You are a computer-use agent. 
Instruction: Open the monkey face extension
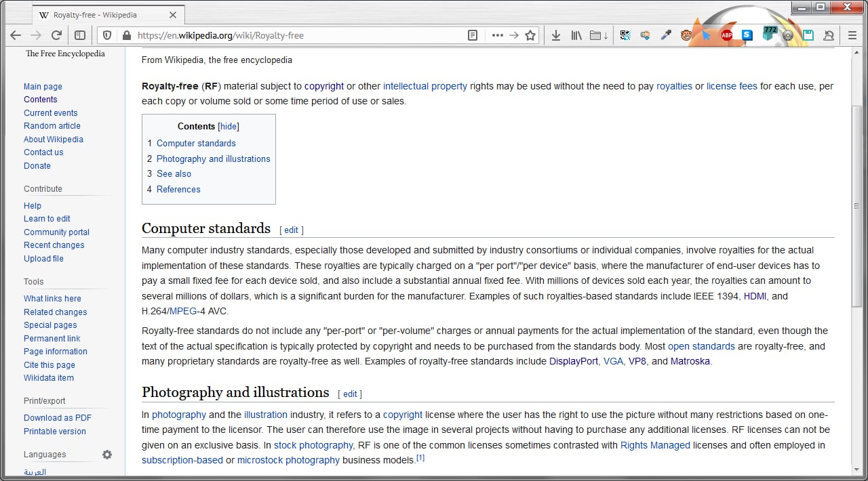tap(686, 35)
